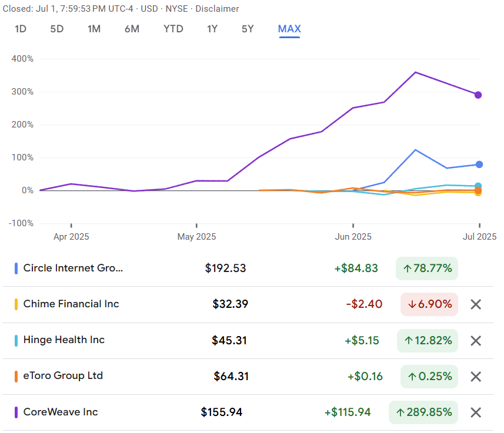Open the Disclaimer link
Screen dimensions: 504x433
(217, 9)
